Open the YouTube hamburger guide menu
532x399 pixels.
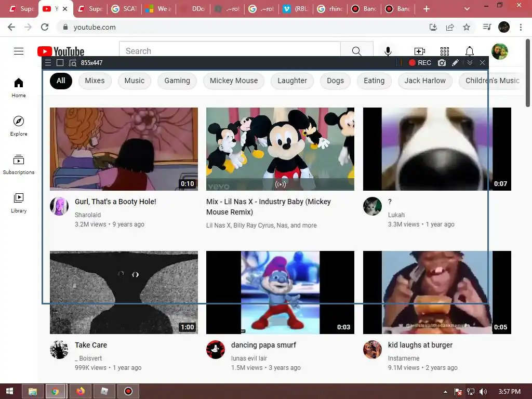[x=19, y=51]
